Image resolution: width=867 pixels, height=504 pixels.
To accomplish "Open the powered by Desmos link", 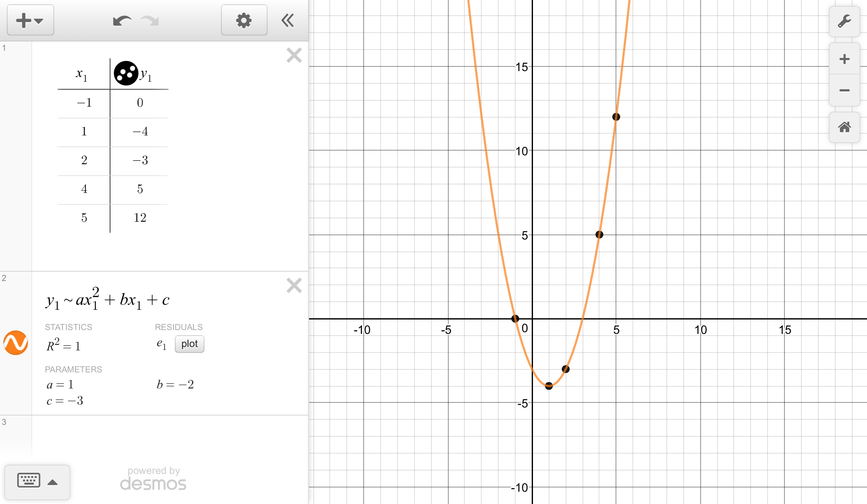I will coord(153,479).
